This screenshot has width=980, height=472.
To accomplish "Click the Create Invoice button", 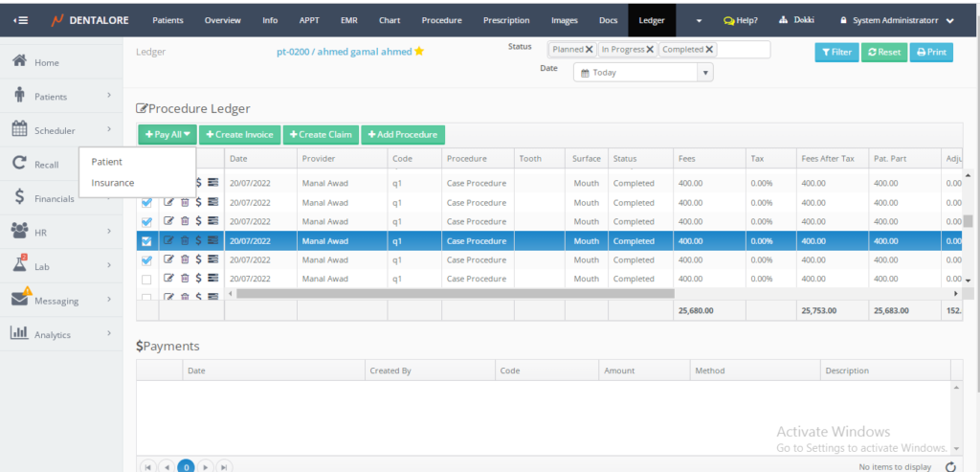I will point(239,135).
